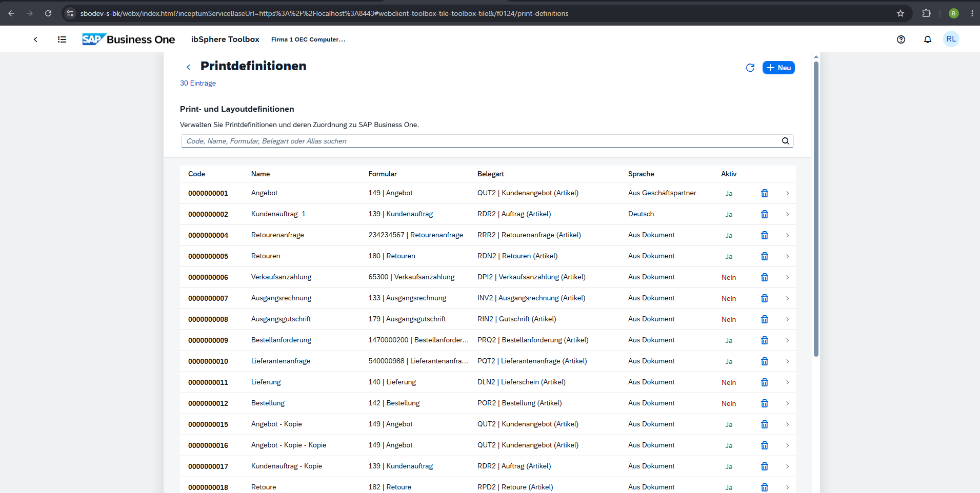Click the search magnifier icon
Screen dimensions: 980x493
tap(785, 141)
